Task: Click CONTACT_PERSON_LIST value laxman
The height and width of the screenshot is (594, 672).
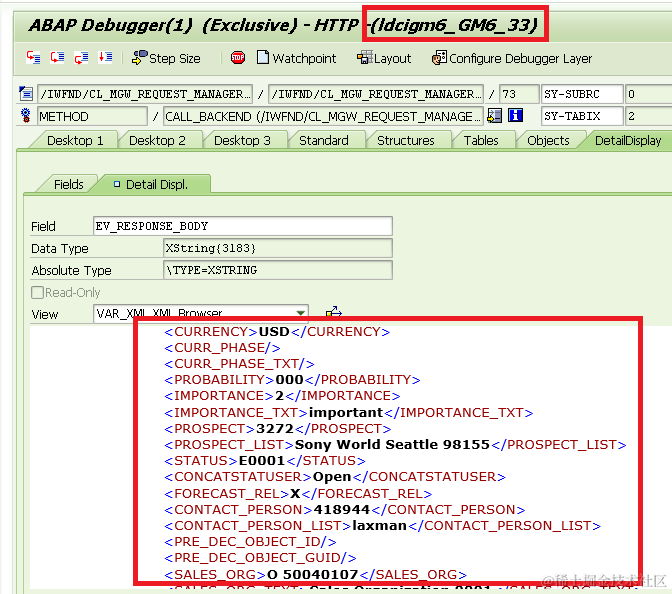Action: (379, 525)
